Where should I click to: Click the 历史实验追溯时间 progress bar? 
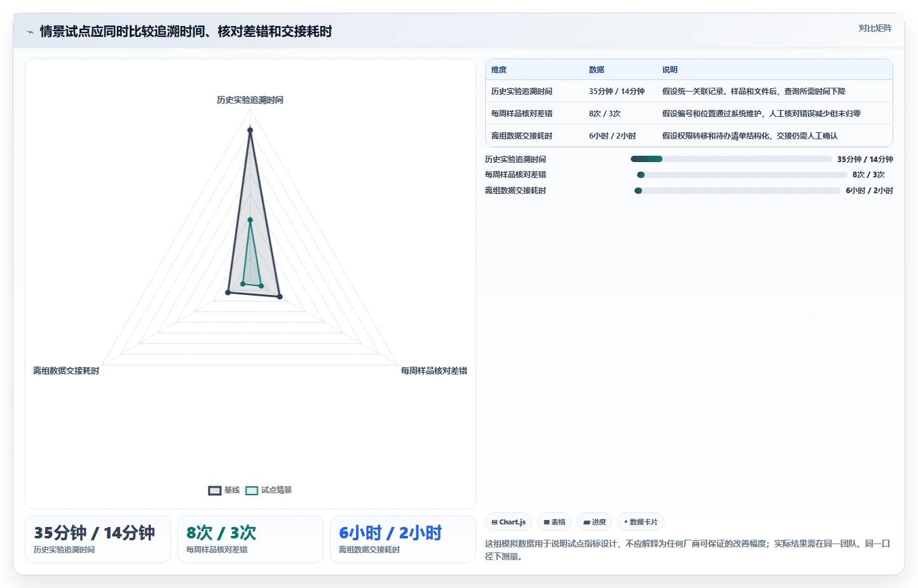(x=731, y=159)
